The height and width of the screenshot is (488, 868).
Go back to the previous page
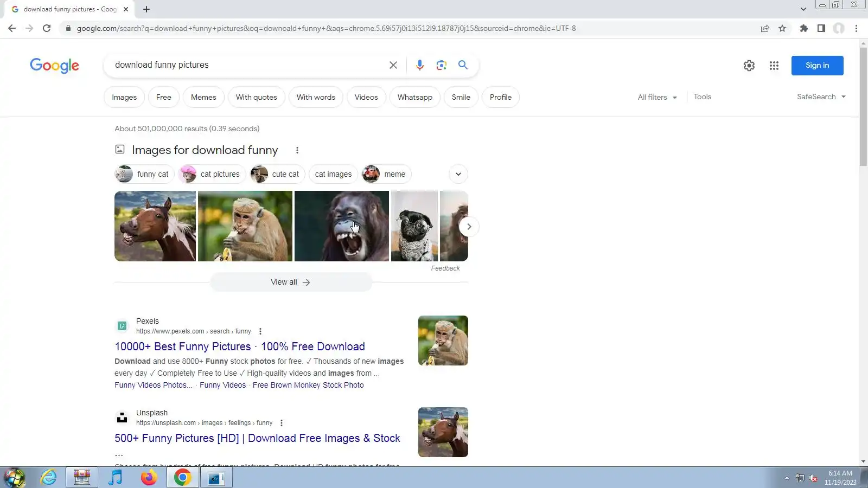point(12,28)
